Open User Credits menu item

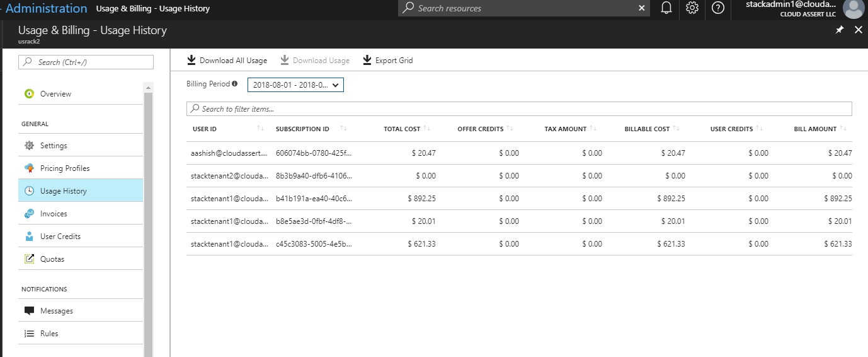60,237
